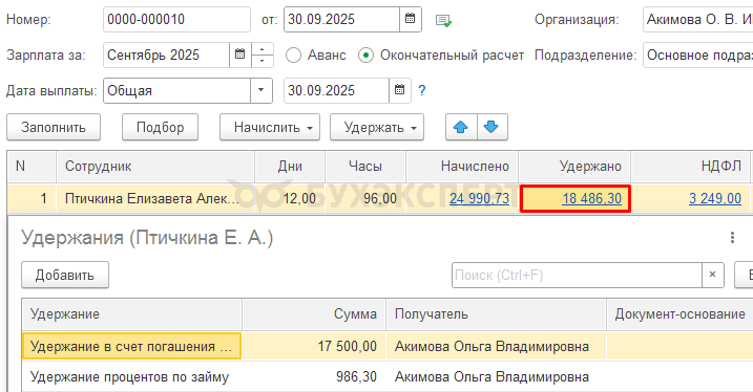753x392 pixels.
Task: Click the Зарплата за field Сентябрь 2025
Action: coord(166,55)
